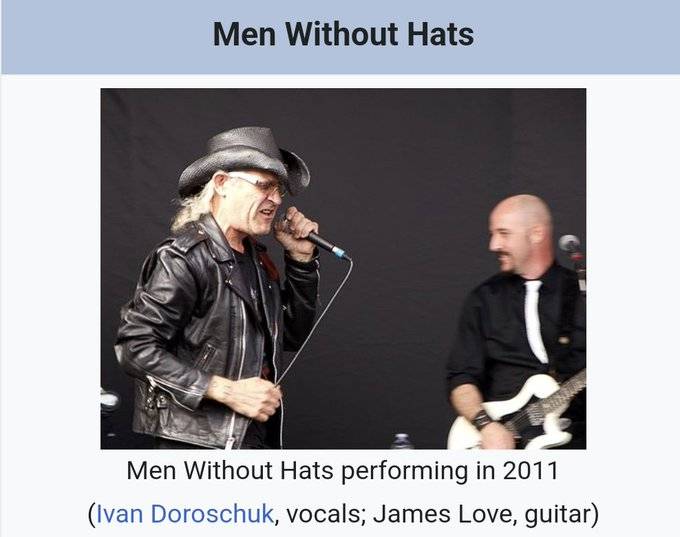Click the stand microphone behind the guitarist
Image resolution: width=680 pixels, height=537 pixels.
[569, 244]
